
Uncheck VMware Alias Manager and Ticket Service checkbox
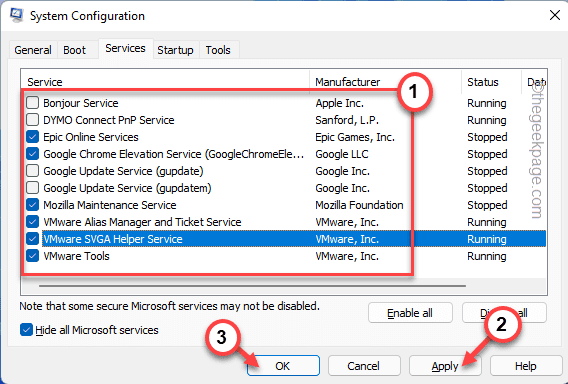tap(33, 222)
